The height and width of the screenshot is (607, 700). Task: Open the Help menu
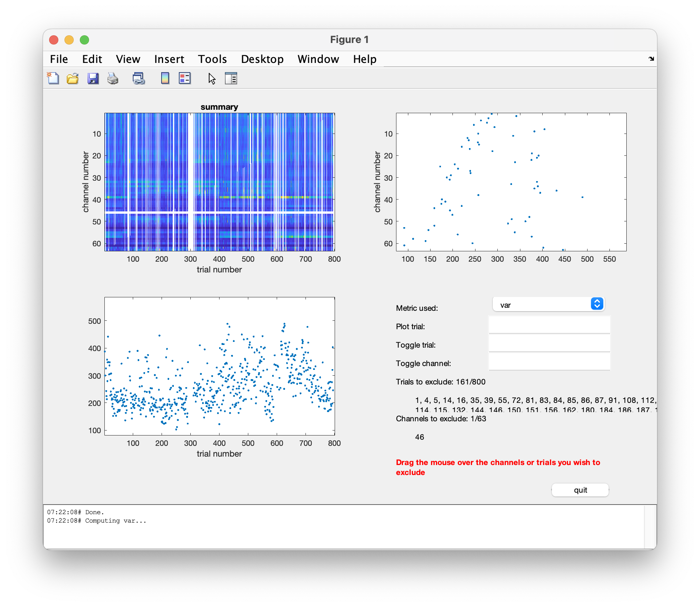(365, 59)
